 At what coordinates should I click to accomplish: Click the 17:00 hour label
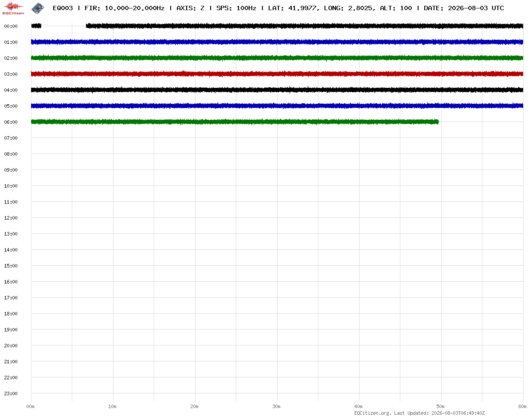[x=11, y=298]
